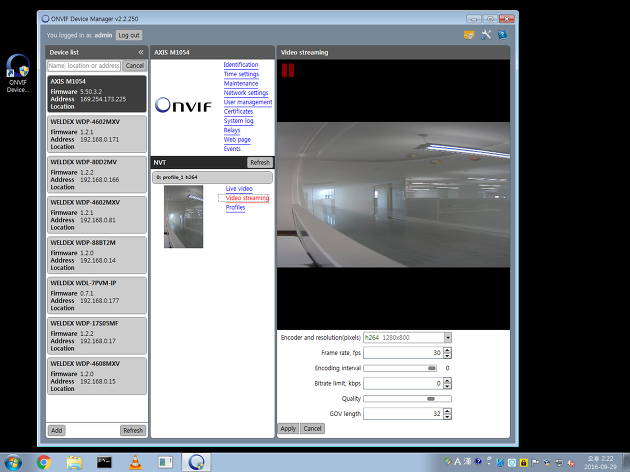
Task: Click the IME letter A indicator
Action: 457,462
